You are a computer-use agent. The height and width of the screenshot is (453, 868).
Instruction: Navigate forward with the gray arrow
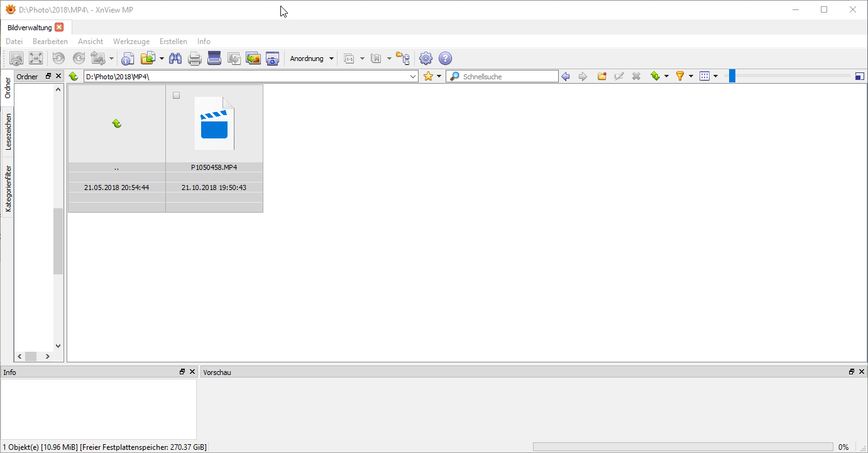pos(583,76)
